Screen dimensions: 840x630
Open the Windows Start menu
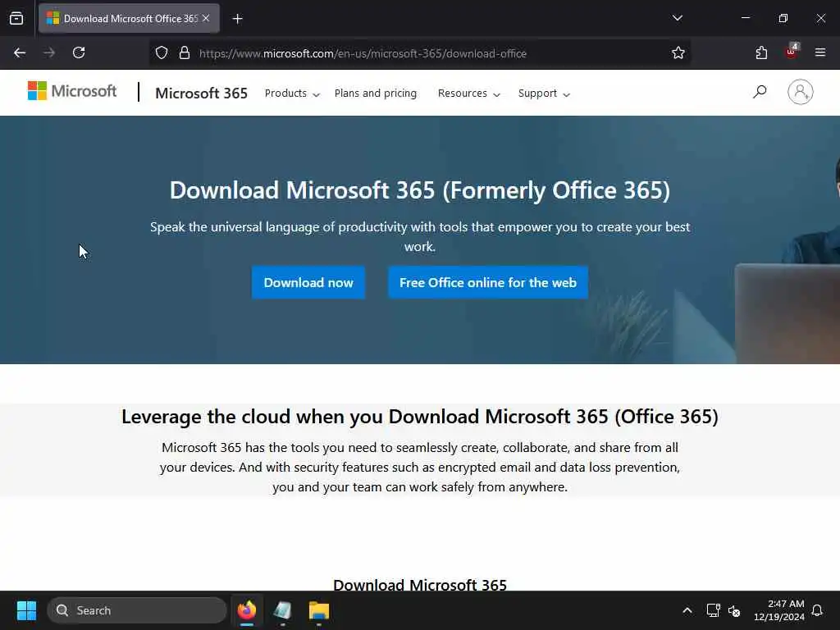26,610
